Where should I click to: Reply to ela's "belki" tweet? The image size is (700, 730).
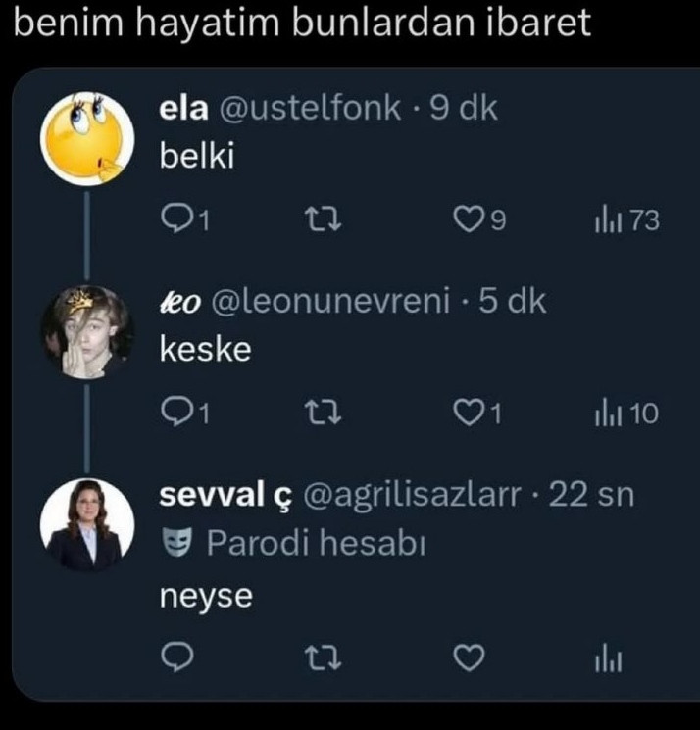coord(176,221)
